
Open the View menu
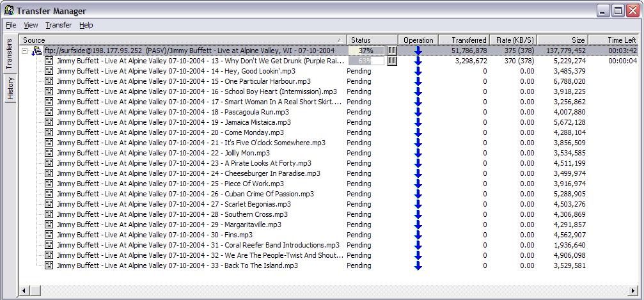[31, 25]
